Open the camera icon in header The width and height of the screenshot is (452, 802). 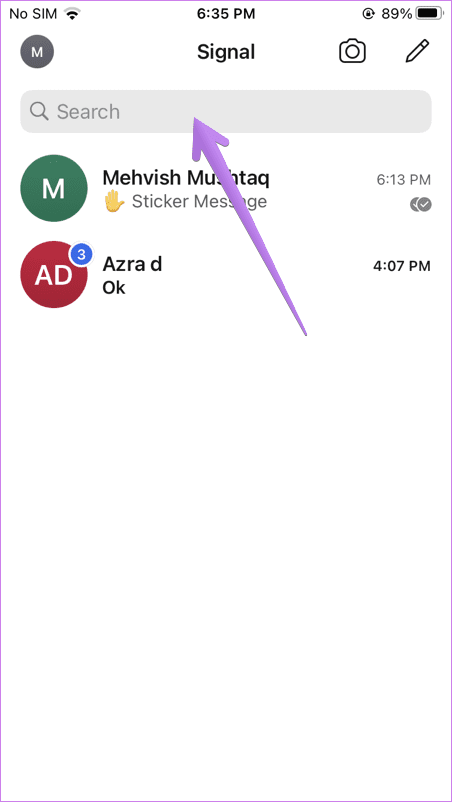pyautogui.click(x=353, y=52)
